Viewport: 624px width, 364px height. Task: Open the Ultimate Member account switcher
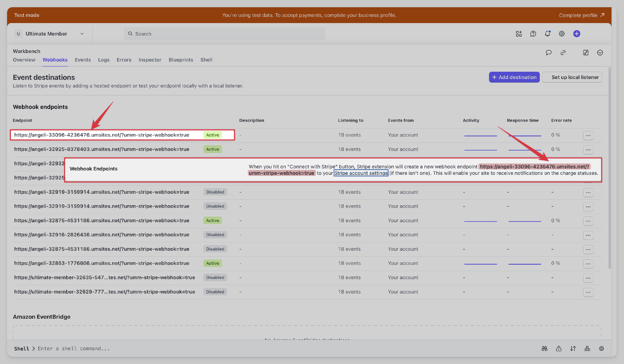[x=50, y=34]
